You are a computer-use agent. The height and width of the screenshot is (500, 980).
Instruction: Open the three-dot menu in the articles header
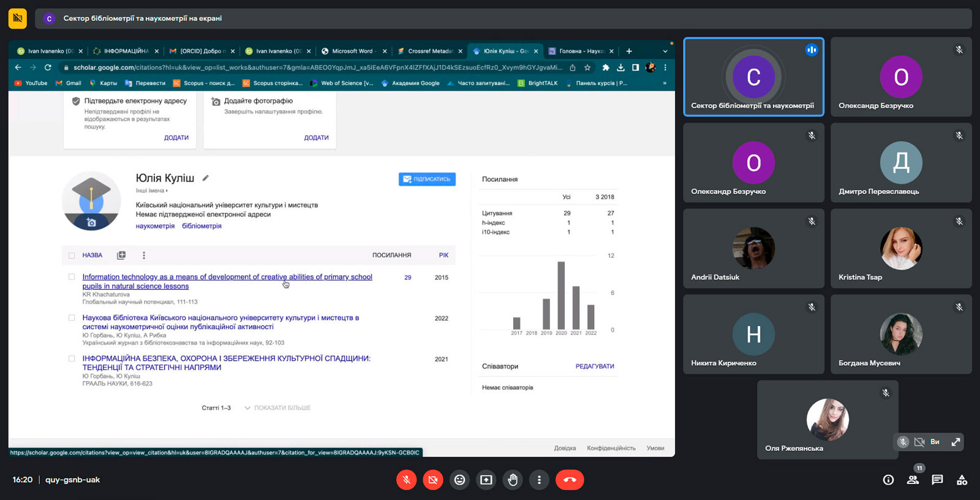pos(144,256)
